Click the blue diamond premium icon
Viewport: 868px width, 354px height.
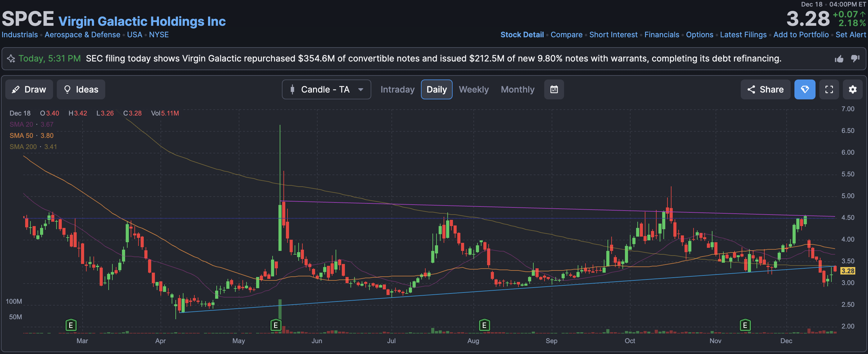[804, 89]
